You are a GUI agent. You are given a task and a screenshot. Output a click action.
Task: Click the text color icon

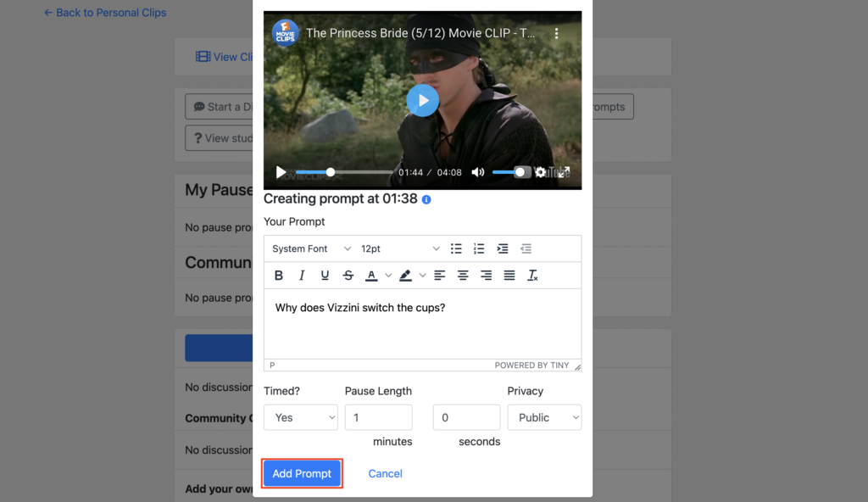371,276
